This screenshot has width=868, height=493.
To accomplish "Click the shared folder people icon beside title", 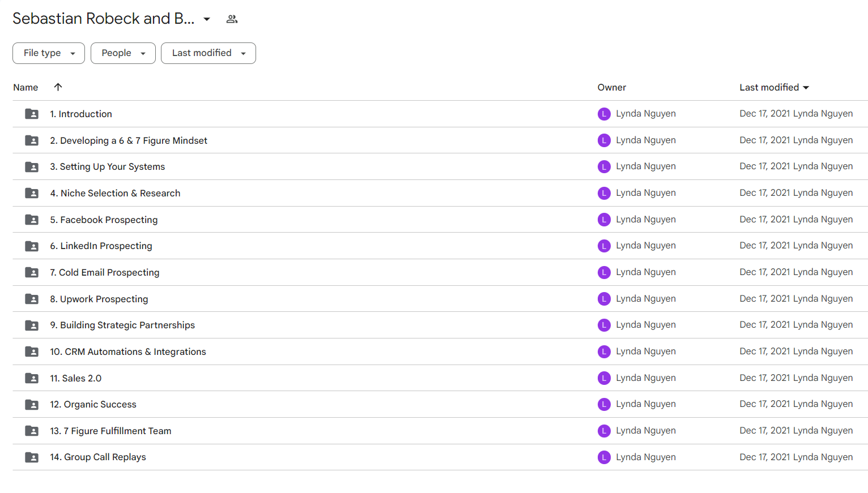I will 232,19.
